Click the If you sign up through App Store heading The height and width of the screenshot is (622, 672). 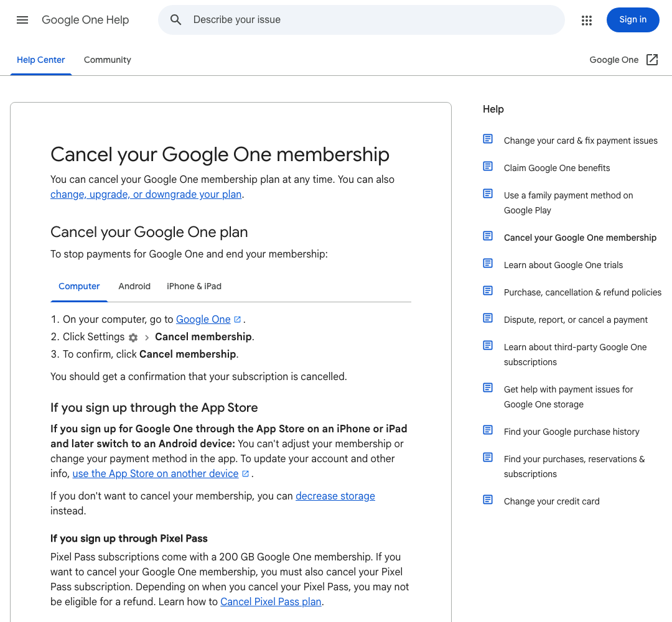154,408
